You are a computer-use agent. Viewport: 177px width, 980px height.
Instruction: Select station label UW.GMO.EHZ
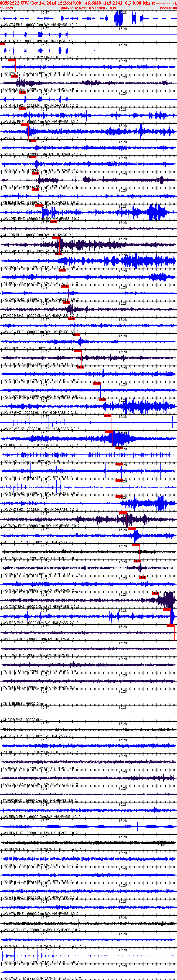14,122
